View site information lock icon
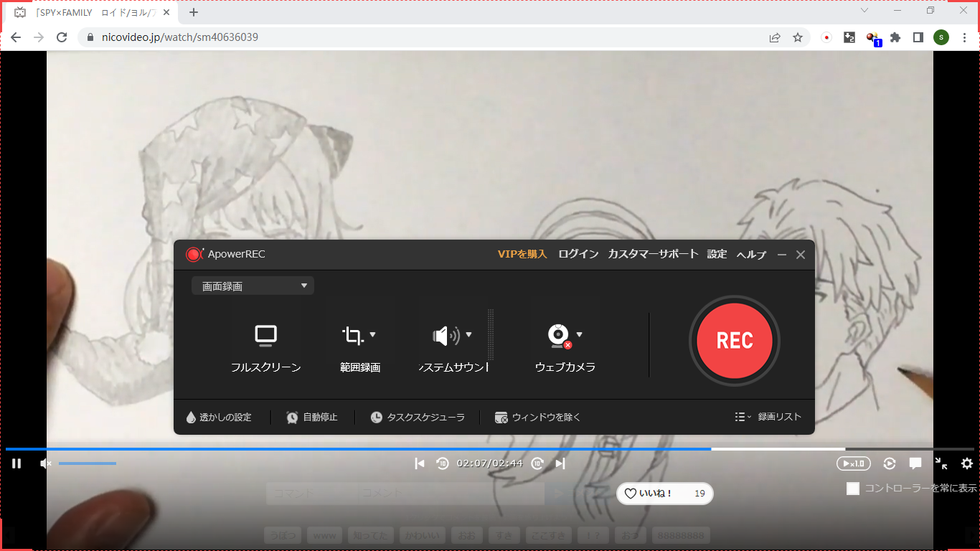Image resolution: width=980 pixels, height=551 pixels. pyautogui.click(x=90, y=37)
